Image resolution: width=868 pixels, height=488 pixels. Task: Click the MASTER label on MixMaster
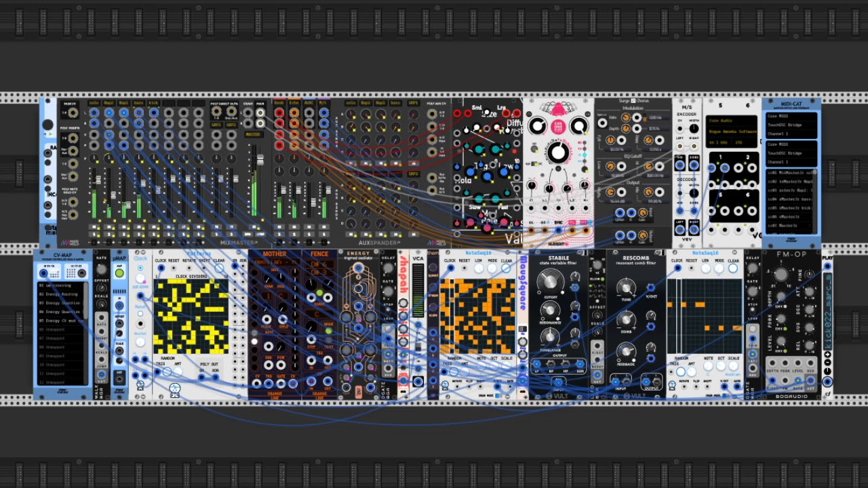[x=254, y=134]
